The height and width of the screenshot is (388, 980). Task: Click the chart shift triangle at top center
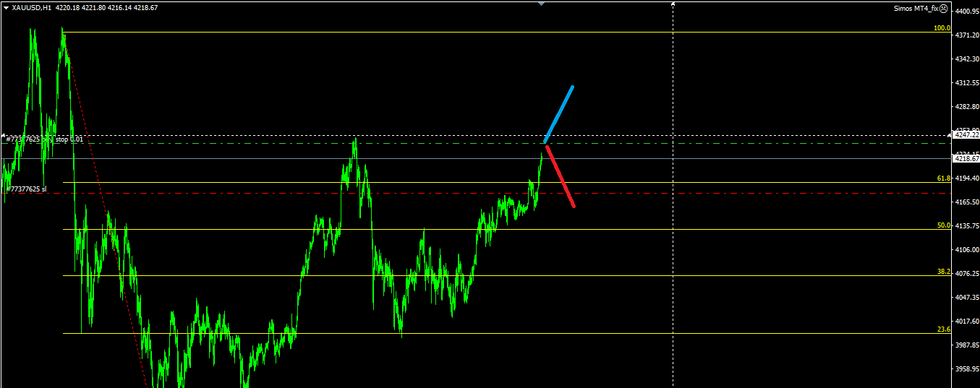point(541,4)
